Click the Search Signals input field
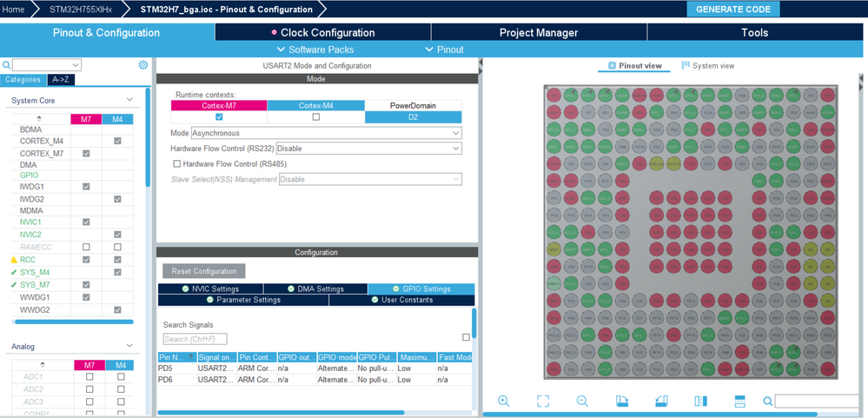The image size is (868, 418). 195,339
